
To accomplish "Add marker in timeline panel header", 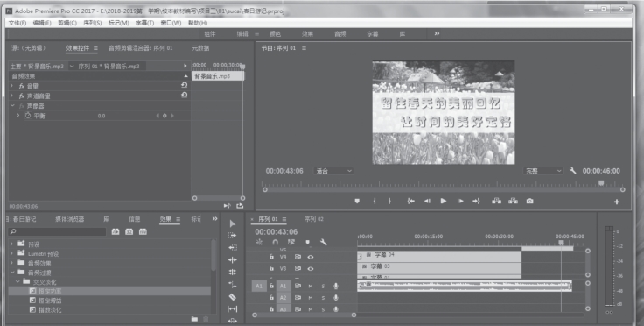I will pyautogui.click(x=308, y=243).
